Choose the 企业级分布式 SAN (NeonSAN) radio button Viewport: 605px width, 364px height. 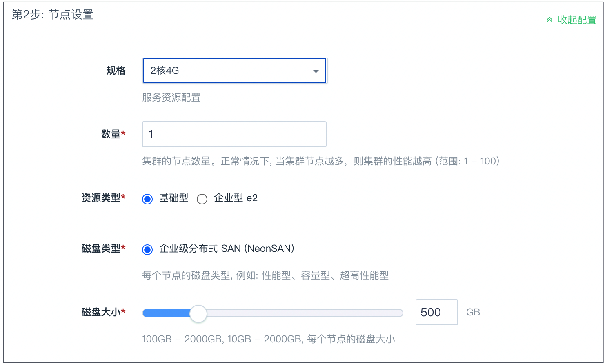[x=147, y=250]
